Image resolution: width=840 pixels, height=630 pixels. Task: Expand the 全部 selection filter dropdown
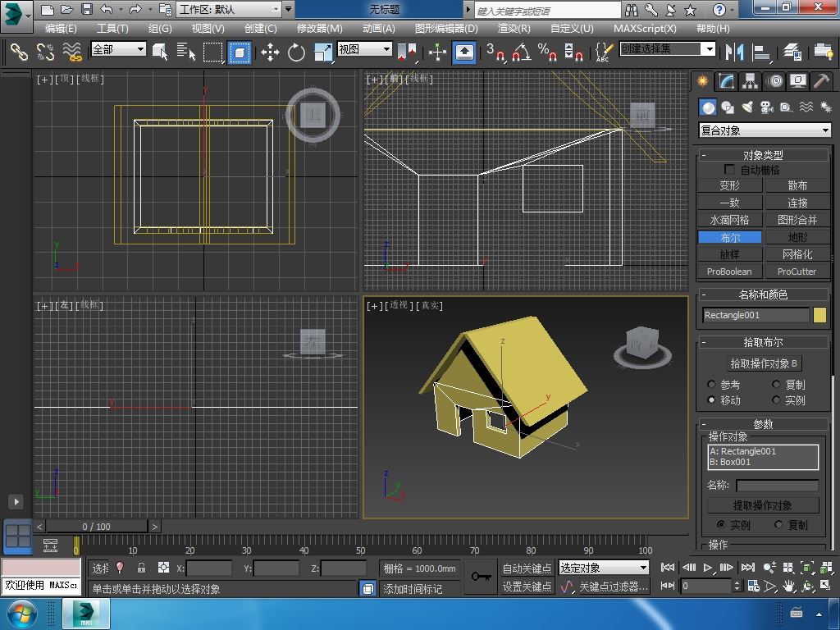118,49
